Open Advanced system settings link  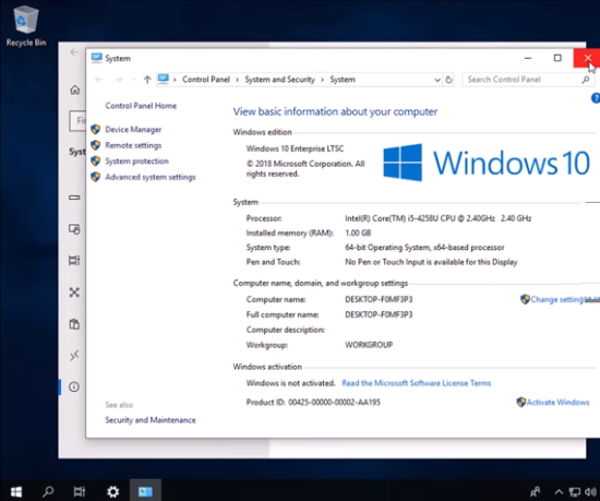(x=150, y=177)
